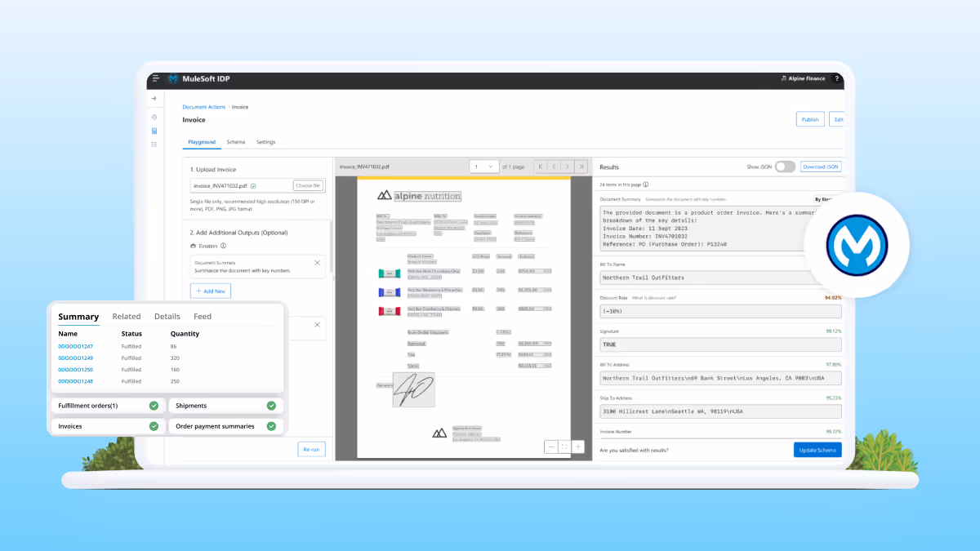Open the gear icon in left sidebar
980x551 pixels.
point(154,117)
